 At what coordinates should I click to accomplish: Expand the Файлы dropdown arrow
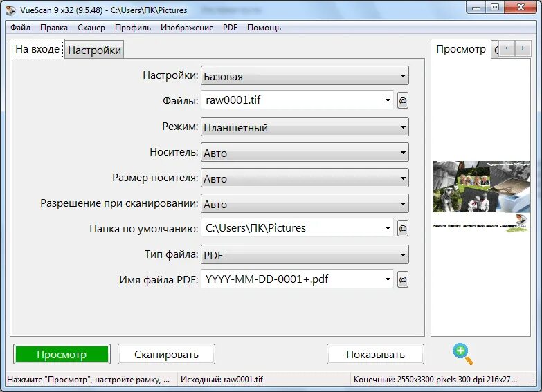(x=388, y=100)
